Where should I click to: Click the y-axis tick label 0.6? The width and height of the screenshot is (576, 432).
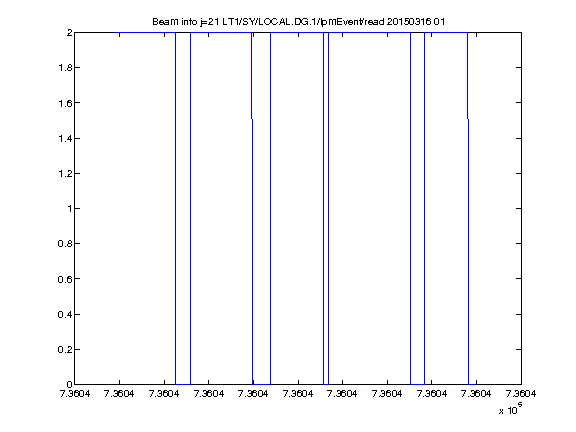click(65, 279)
